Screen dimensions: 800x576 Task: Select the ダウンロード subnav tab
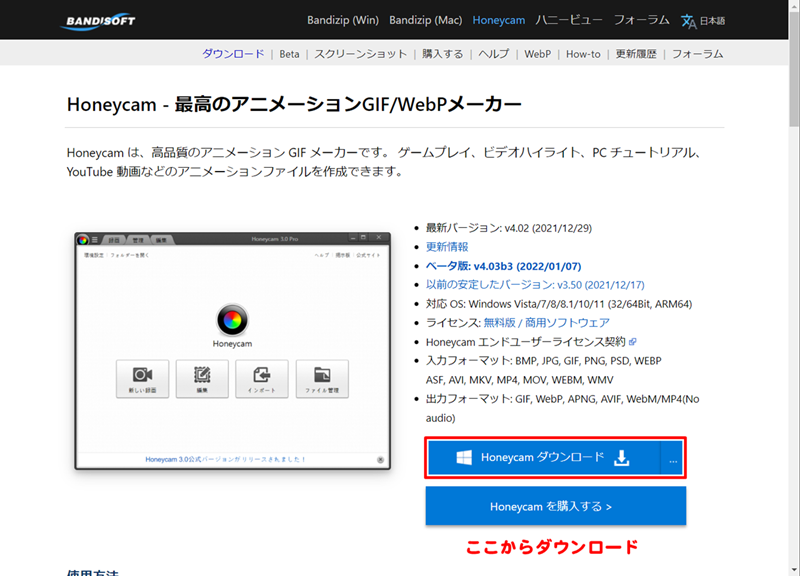pos(233,54)
